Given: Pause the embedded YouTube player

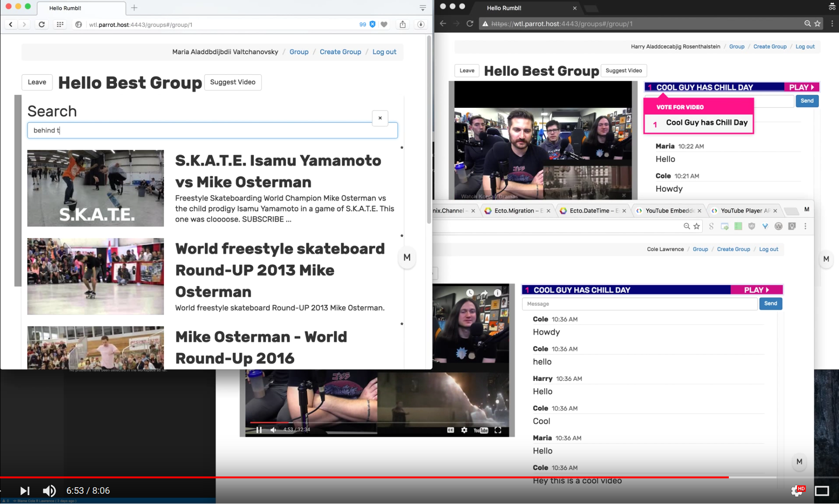Looking at the screenshot, I should coord(259,430).
